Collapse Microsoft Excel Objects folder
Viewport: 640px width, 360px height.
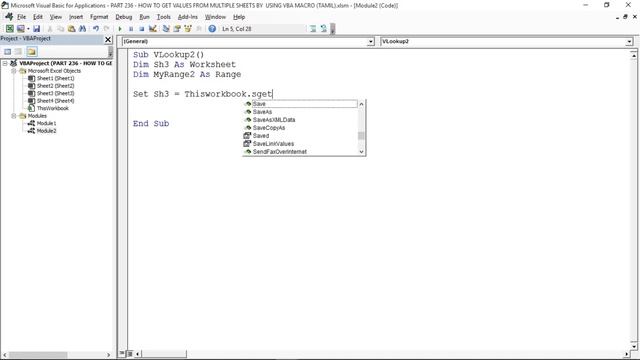(x=13, y=71)
